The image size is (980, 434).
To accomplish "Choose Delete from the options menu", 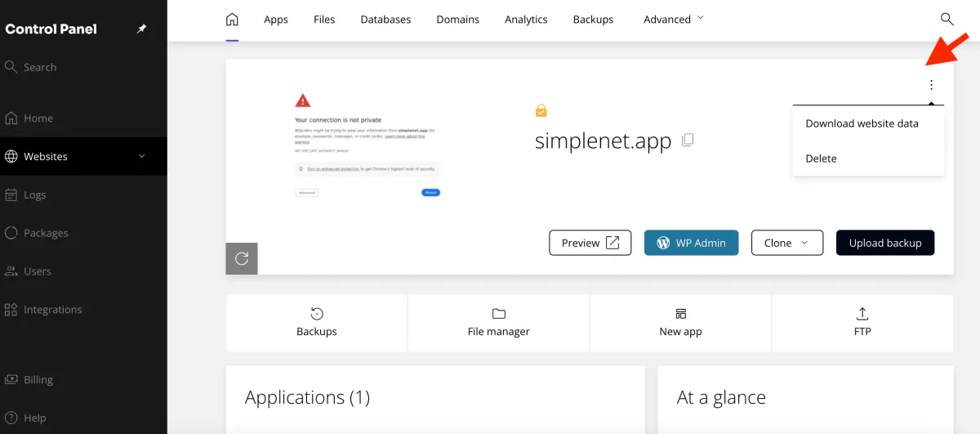I will (821, 159).
